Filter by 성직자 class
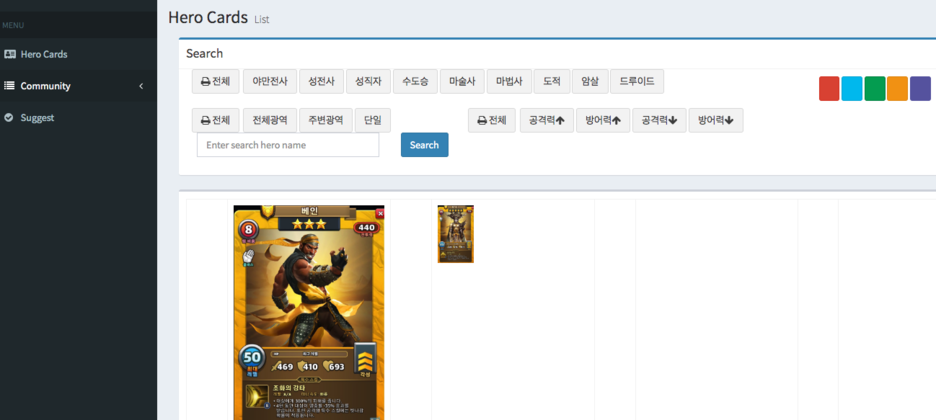Screen dimensions: 936x420 click(368, 81)
